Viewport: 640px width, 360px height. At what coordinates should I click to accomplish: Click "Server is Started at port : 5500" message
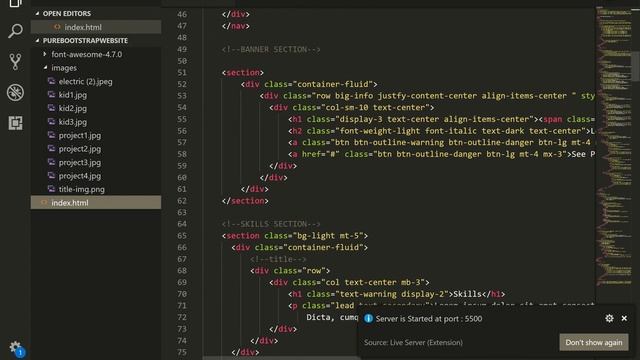coord(429,319)
